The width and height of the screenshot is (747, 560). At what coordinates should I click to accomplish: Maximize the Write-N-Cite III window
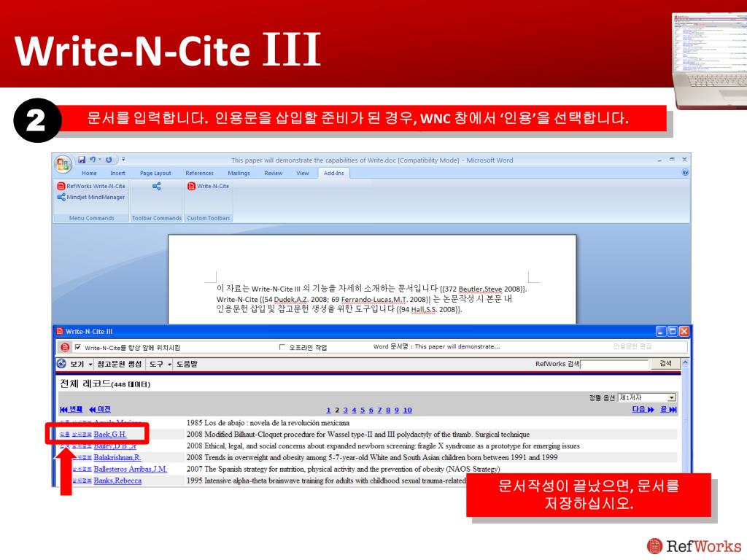coord(672,332)
